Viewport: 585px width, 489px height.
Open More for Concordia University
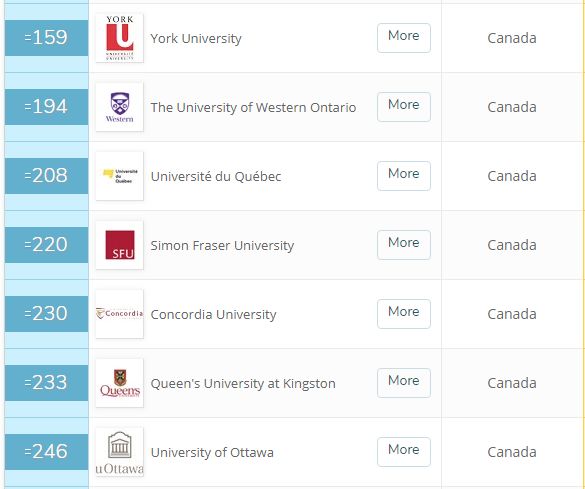tap(404, 314)
